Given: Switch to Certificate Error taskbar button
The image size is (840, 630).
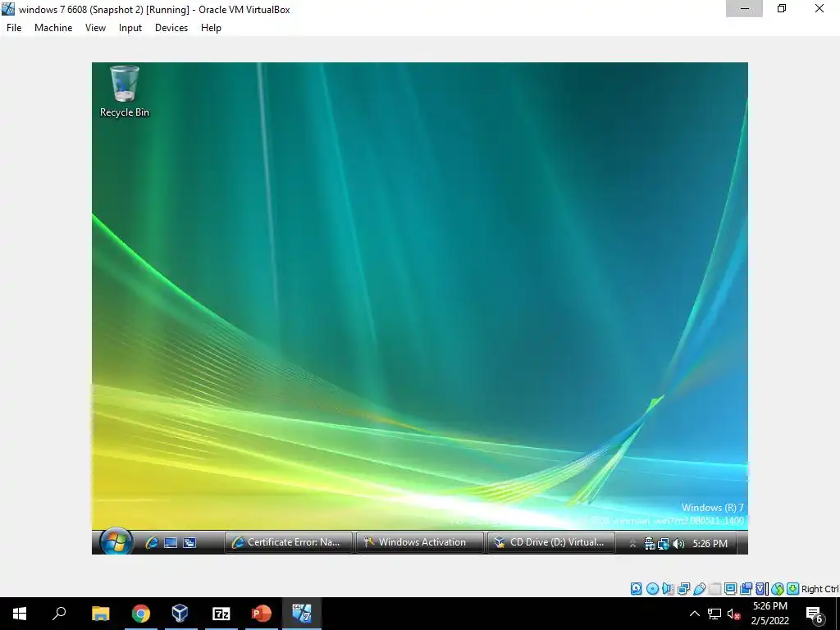Looking at the screenshot, I should pos(289,542).
